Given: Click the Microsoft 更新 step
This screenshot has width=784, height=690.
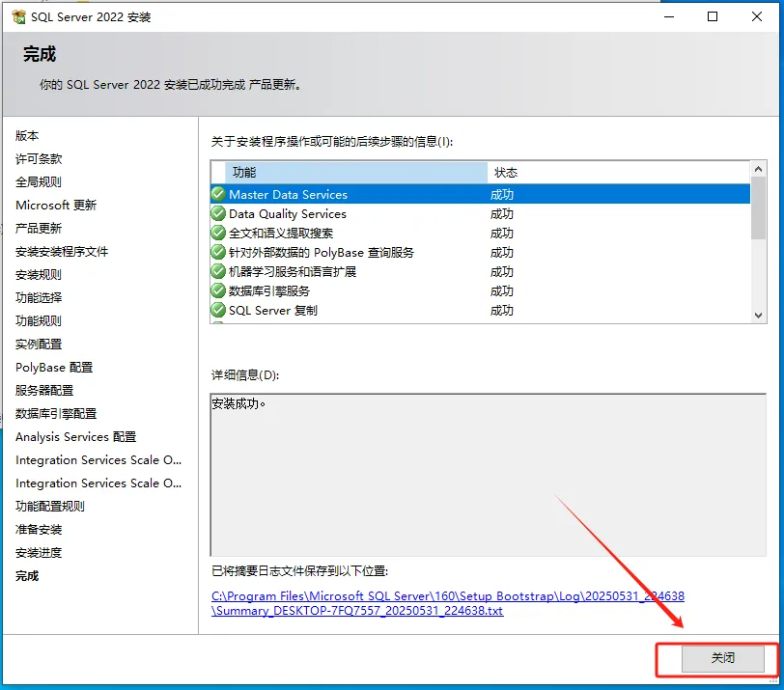Looking at the screenshot, I should tap(56, 205).
